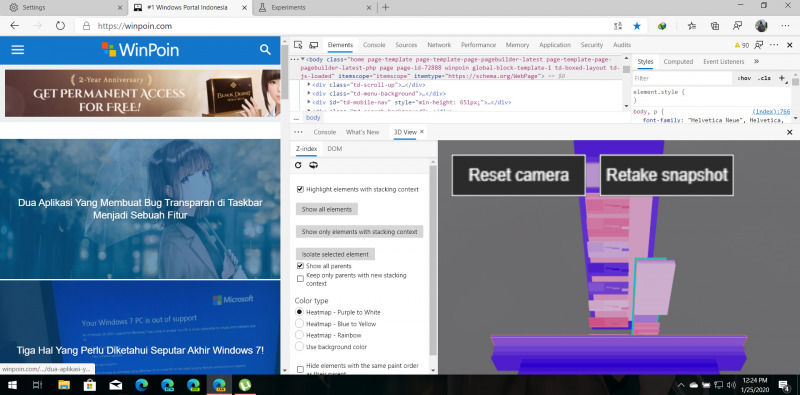Open Dua Aplikasi Bug Transparan article
This screenshot has height=395, width=800.
coord(140,209)
